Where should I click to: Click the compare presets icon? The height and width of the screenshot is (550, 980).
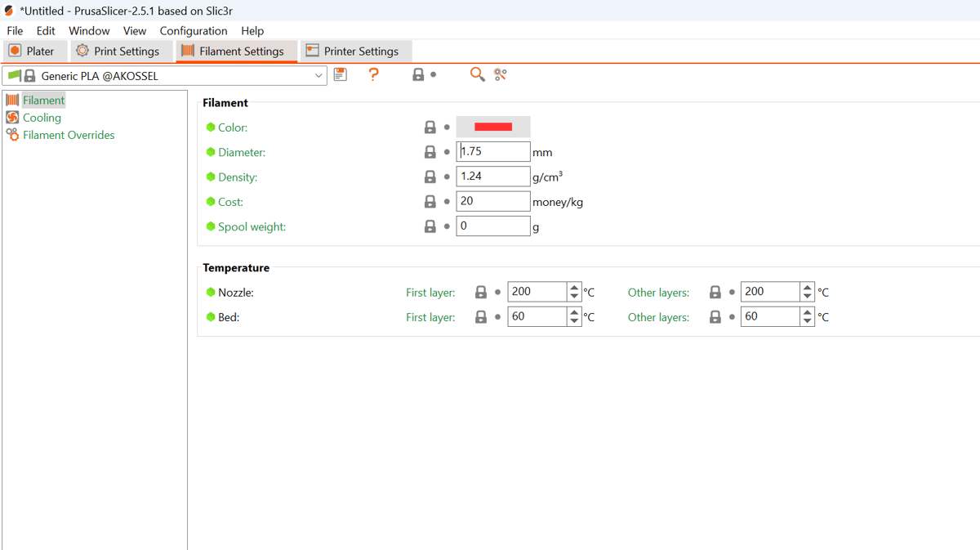tap(501, 74)
